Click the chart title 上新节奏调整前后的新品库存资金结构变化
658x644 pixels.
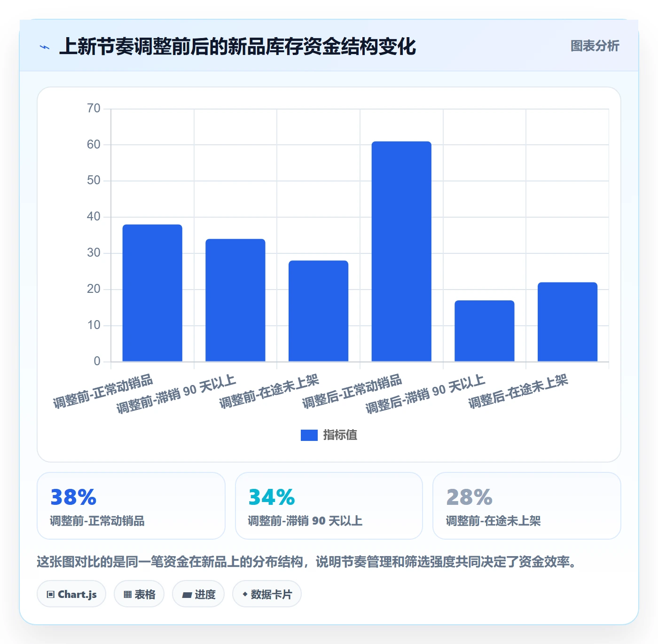pos(237,47)
